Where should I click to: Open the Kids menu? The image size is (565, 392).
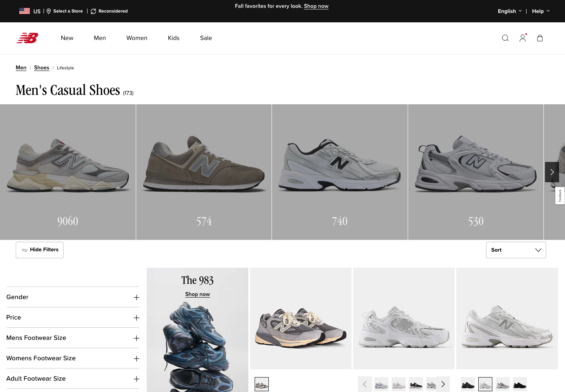173,38
